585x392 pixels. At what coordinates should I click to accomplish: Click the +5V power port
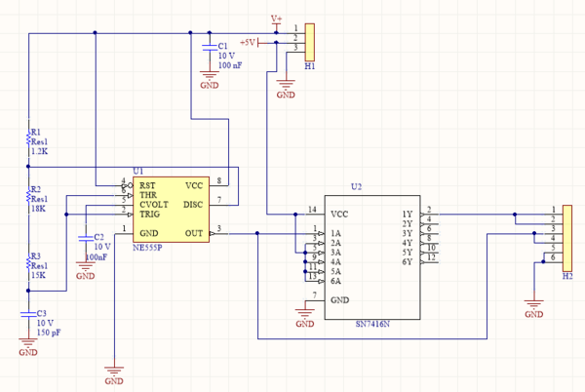[x=248, y=43]
